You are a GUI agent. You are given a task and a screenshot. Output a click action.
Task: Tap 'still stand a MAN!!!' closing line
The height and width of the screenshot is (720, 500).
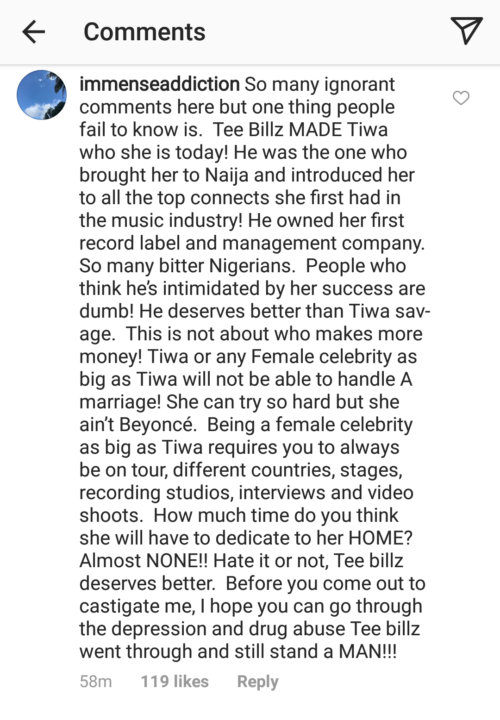click(x=316, y=652)
